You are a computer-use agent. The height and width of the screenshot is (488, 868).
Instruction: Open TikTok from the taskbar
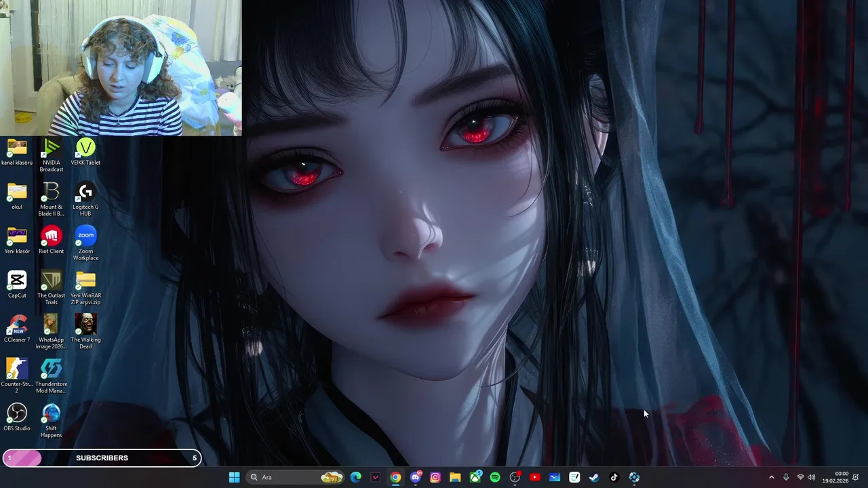click(x=614, y=477)
